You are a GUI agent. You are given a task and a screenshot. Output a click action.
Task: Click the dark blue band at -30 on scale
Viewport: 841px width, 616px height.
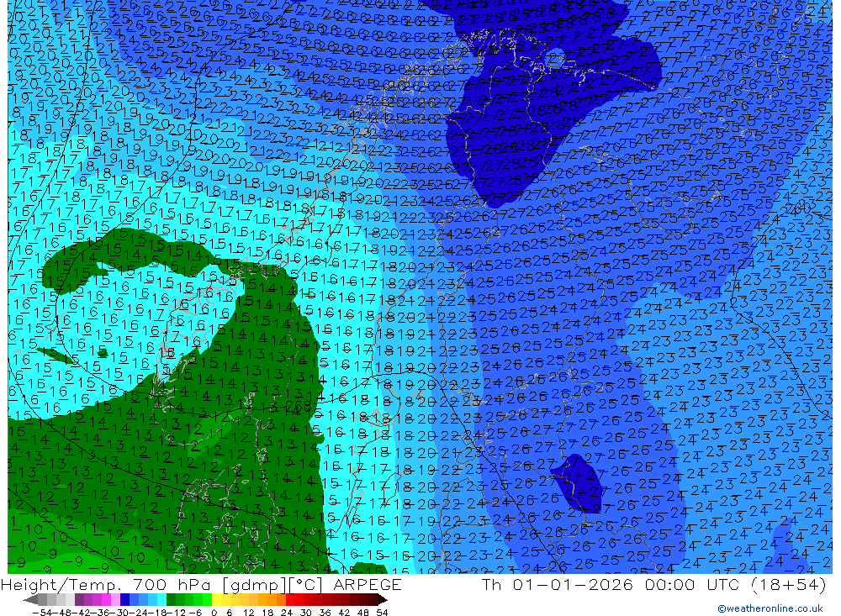click(124, 600)
